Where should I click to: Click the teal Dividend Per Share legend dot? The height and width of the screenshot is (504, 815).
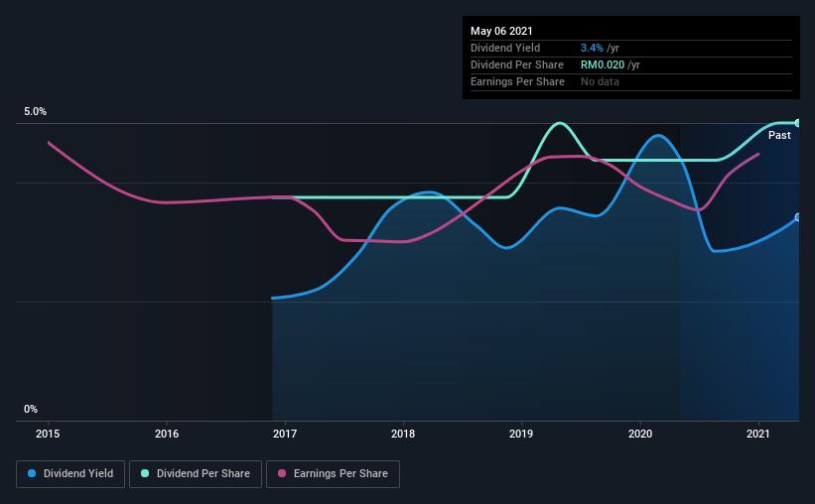coord(145,473)
